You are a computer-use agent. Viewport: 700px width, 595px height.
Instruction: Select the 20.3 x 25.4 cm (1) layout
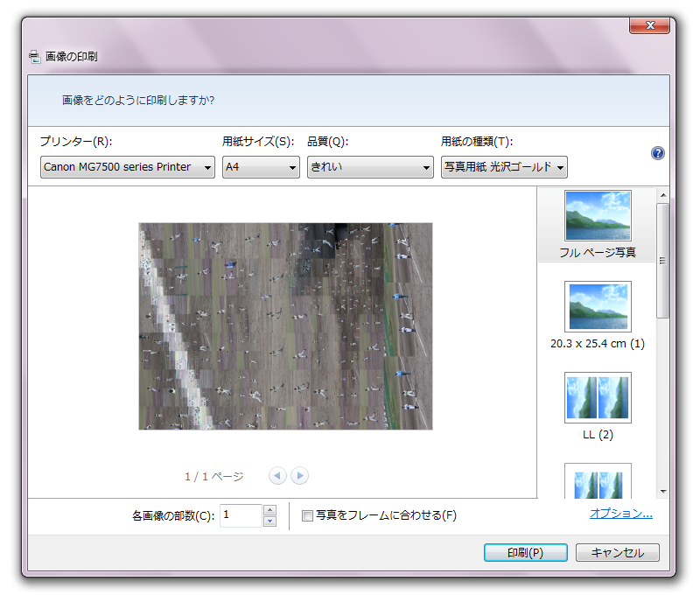pos(598,316)
